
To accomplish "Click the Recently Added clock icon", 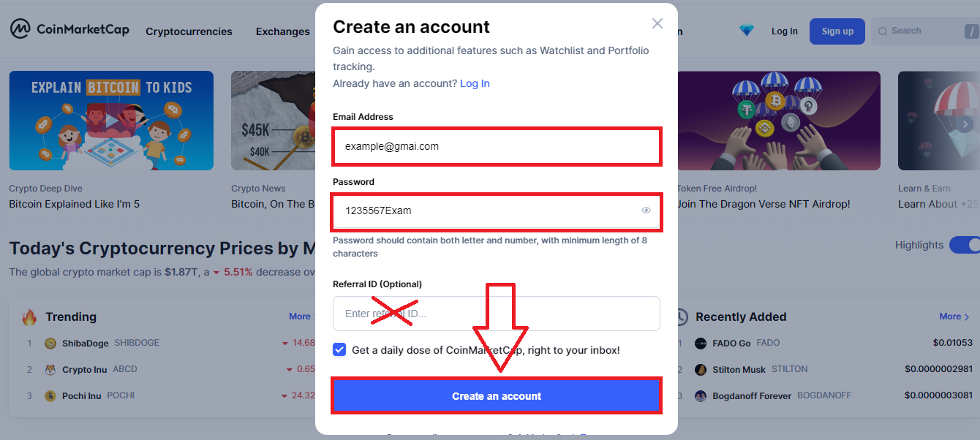I will 682,317.
